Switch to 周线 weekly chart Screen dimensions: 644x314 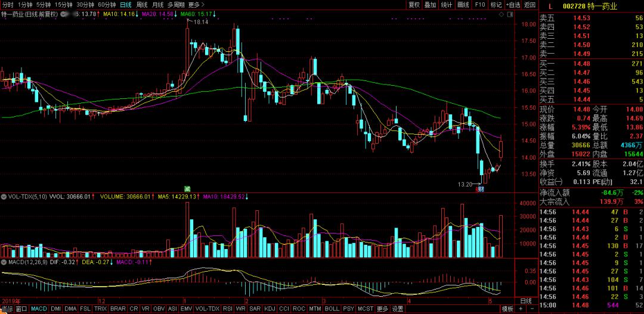141,5
